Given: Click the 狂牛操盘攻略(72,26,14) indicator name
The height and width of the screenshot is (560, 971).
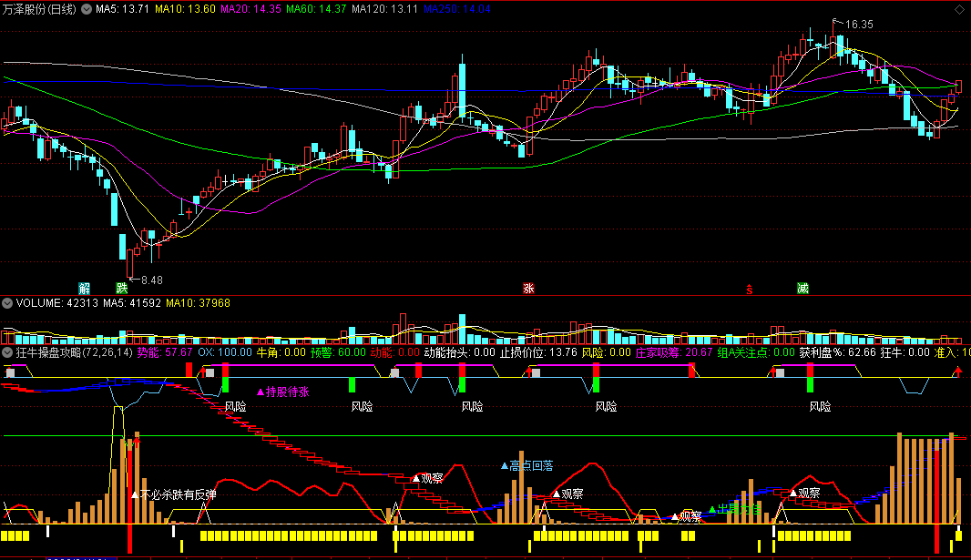Looking at the screenshot, I should point(75,352).
